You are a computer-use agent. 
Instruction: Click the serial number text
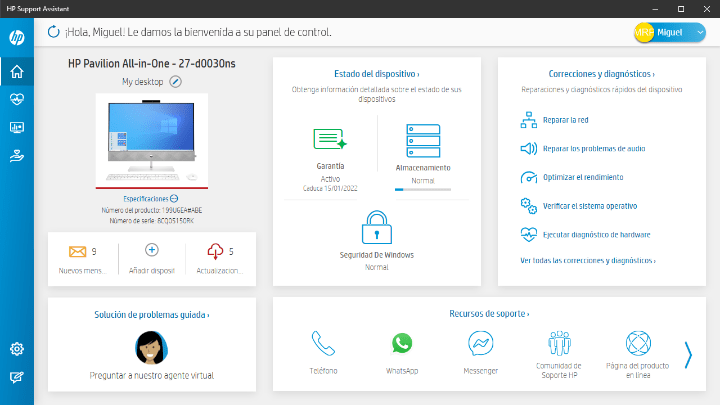152,221
